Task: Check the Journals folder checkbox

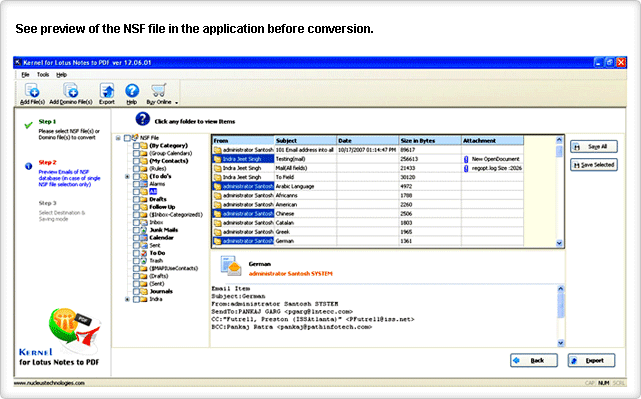Action: 136,291
